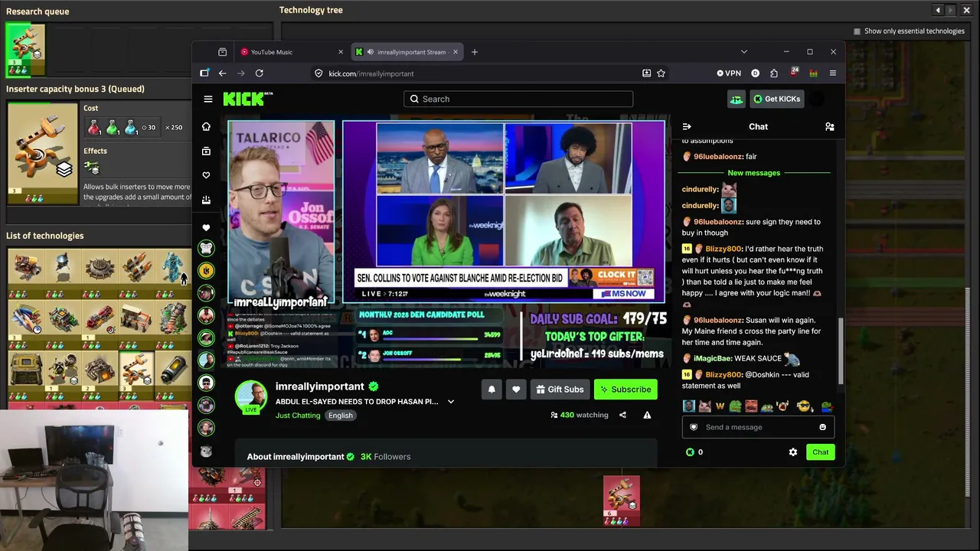This screenshot has width=980, height=551.
Task: Bookmark this page with the star icon
Action: point(661,73)
